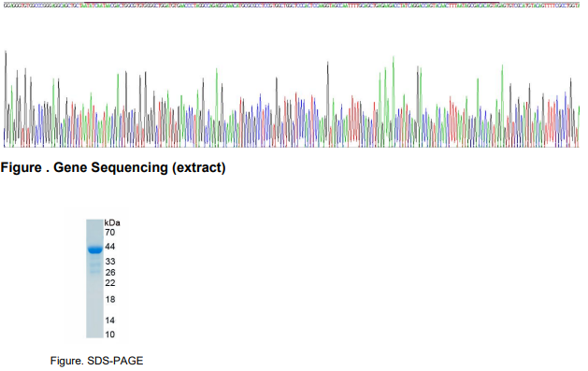Click the Gene Sequencing (extract) figure caption
Image resolution: width=588 pixels, height=371 pixels.
(x=113, y=167)
